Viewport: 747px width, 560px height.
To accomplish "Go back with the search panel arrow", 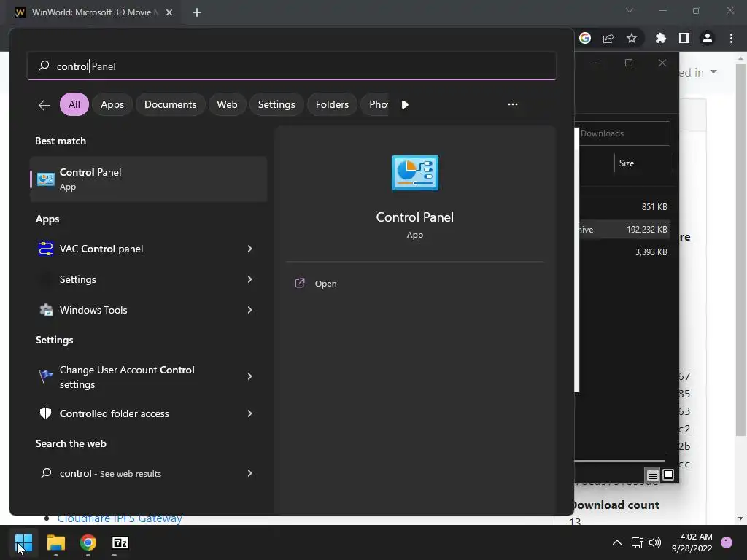I will pyautogui.click(x=44, y=105).
